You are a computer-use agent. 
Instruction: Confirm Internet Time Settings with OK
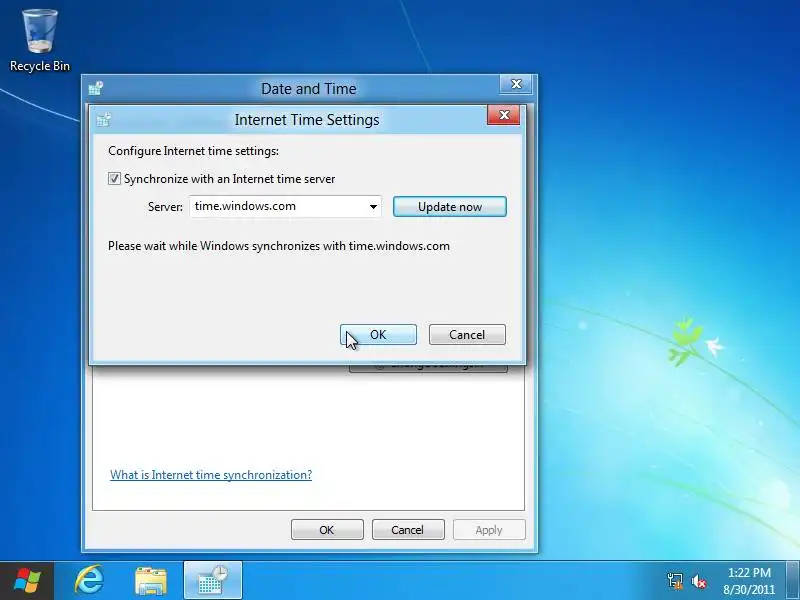coord(378,335)
